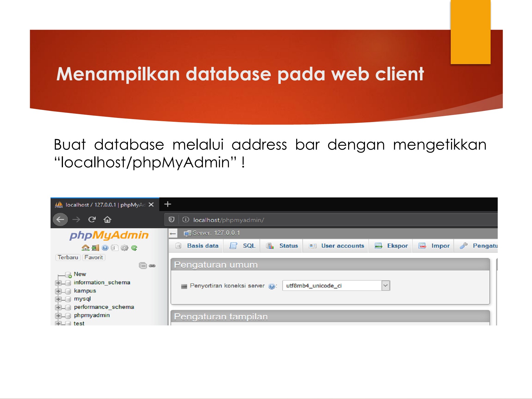532x399 pixels.
Task: Open the phpMyAdmin documentation page icon
Action: 115,248
